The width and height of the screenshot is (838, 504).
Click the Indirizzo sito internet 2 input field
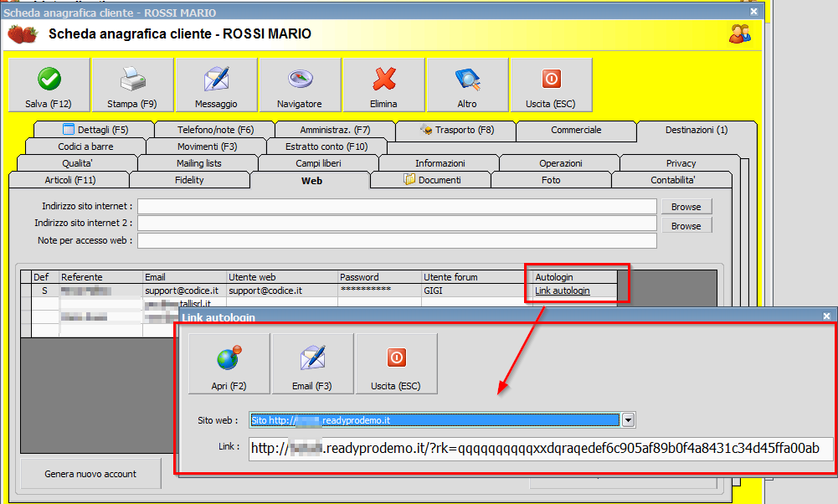click(397, 224)
